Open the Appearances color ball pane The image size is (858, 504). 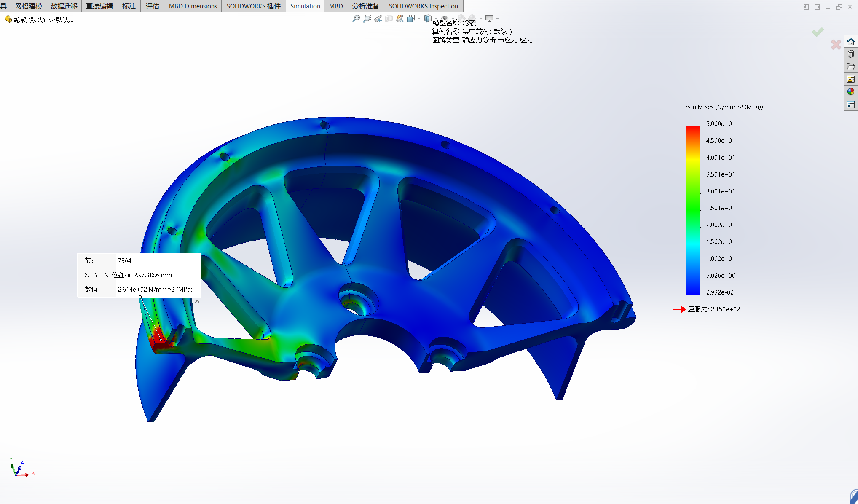tap(851, 91)
